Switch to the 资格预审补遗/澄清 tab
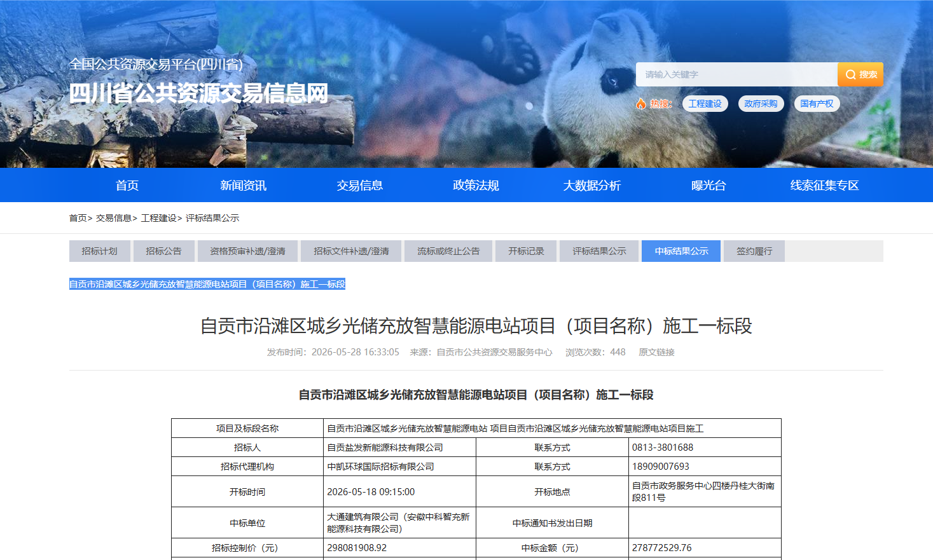Screen dimensions: 933x560 coord(247,251)
